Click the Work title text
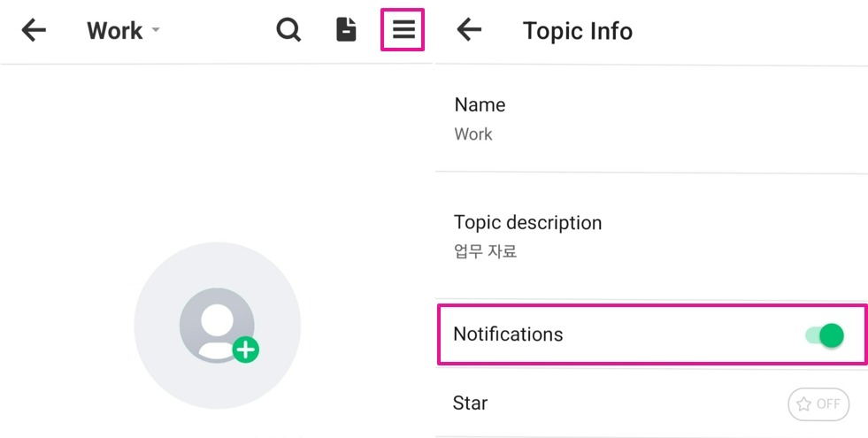Image resolution: width=868 pixels, height=438 pixels. pyautogui.click(x=114, y=30)
